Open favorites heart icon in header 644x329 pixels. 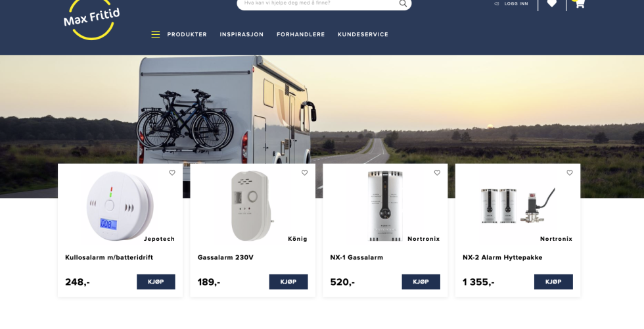pos(552,3)
